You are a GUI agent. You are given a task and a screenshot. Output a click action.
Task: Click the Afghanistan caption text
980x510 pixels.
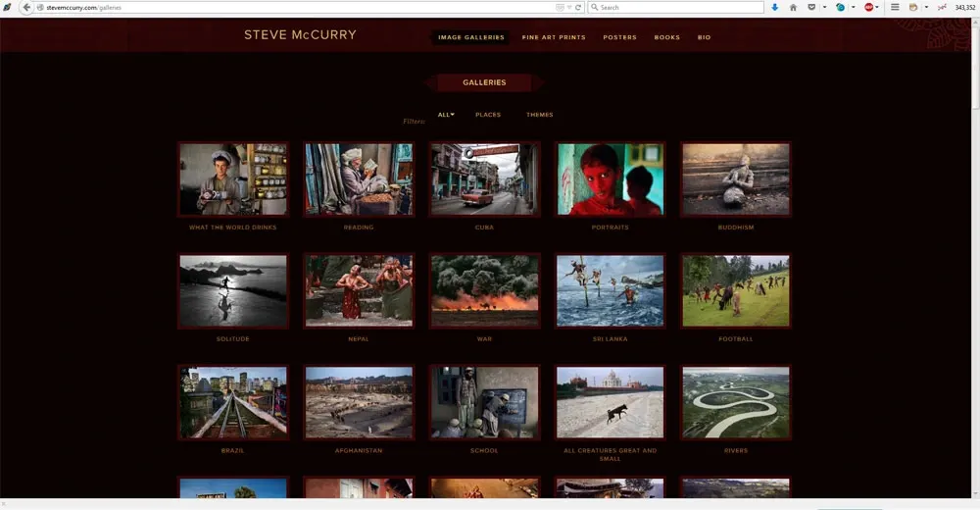pos(359,450)
